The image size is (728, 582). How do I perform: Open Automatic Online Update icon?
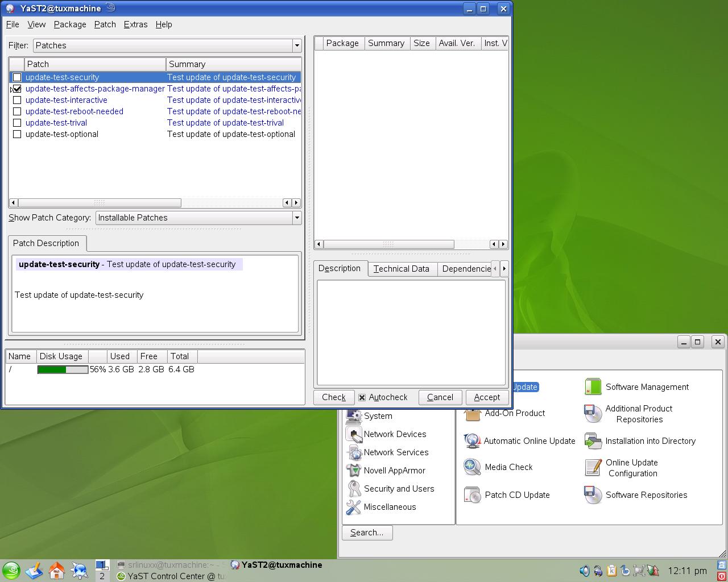pyautogui.click(x=472, y=441)
